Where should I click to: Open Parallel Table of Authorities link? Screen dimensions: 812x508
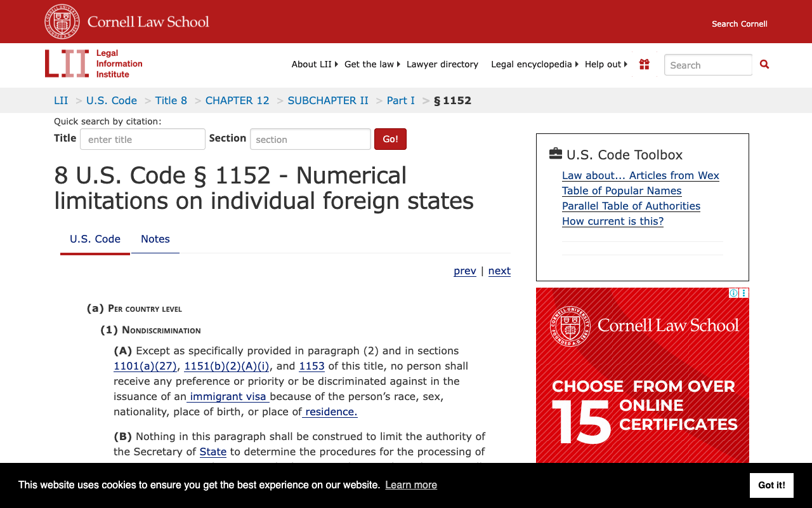pyautogui.click(x=631, y=206)
